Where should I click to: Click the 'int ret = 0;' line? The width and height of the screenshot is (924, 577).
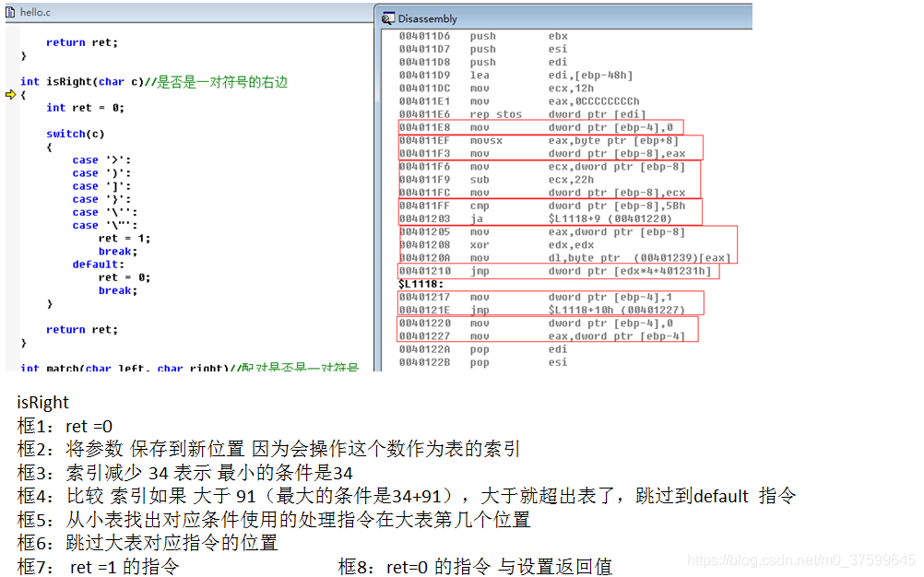point(86,108)
